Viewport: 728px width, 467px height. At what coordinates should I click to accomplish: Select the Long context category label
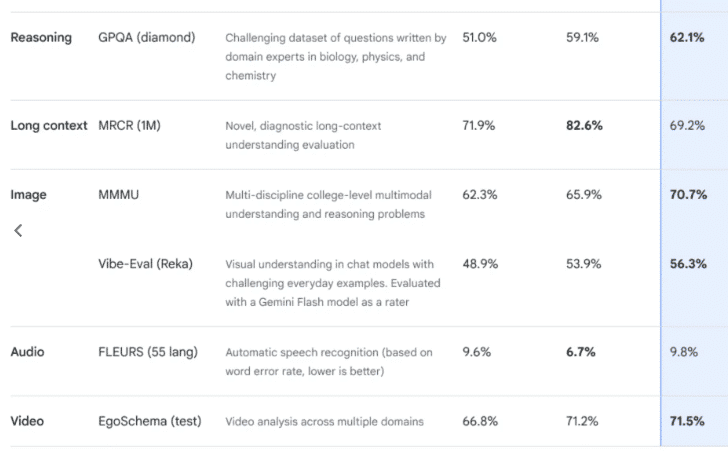(x=49, y=125)
